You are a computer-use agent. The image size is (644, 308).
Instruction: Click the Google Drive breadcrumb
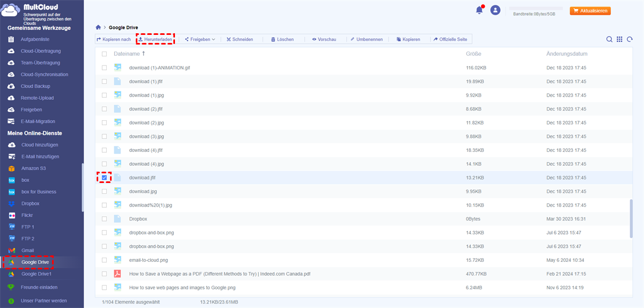123,27
